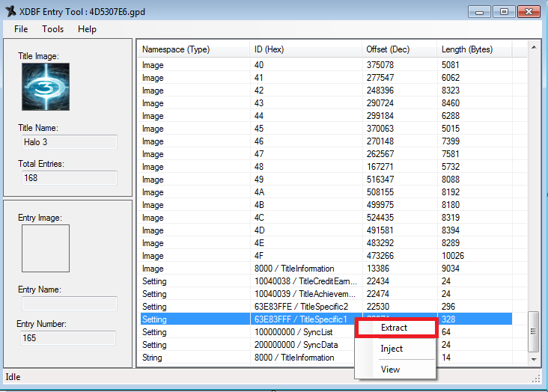Sort by ID (Hex) column header

click(305, 49)
